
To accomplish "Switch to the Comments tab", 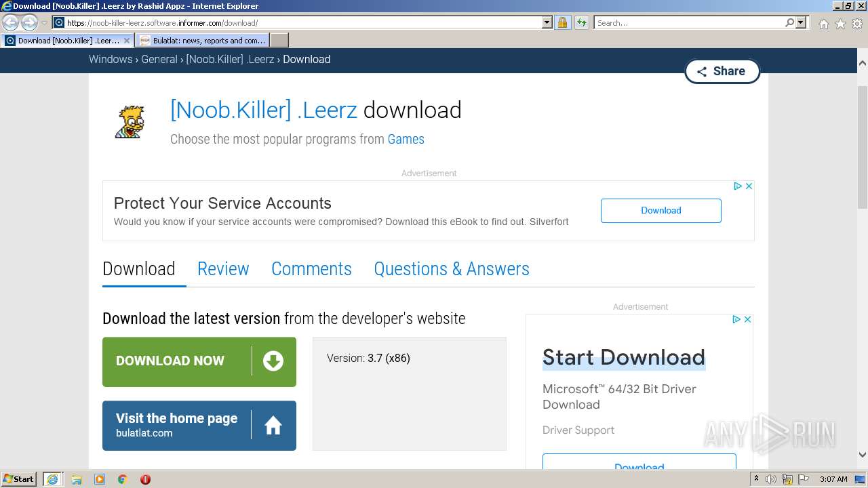I will point(311,269).
